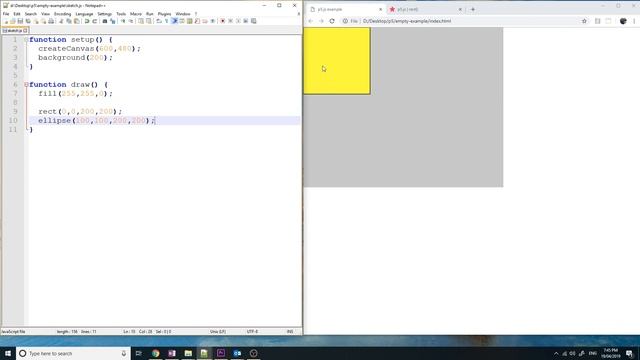Go back in the browser
Image resolution: width=640 pixels, height=360 pixels.
coord(311,21)
